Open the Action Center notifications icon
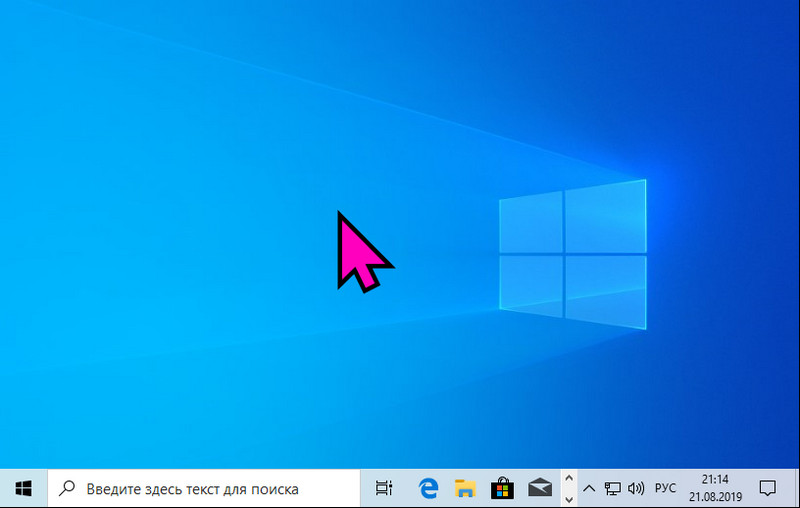Viewport: 800px width, 508px height. point(767,489)
